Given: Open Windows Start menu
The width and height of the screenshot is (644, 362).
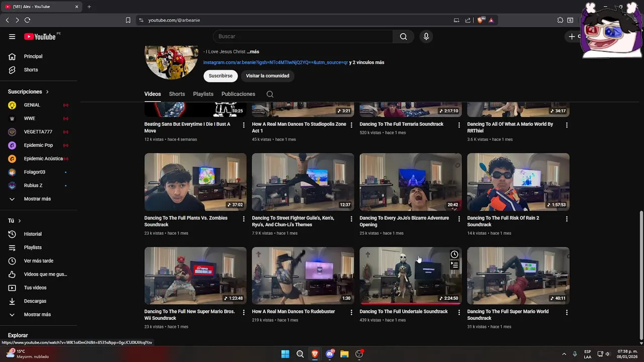Looking at the screenshot, I should point(285,354).
